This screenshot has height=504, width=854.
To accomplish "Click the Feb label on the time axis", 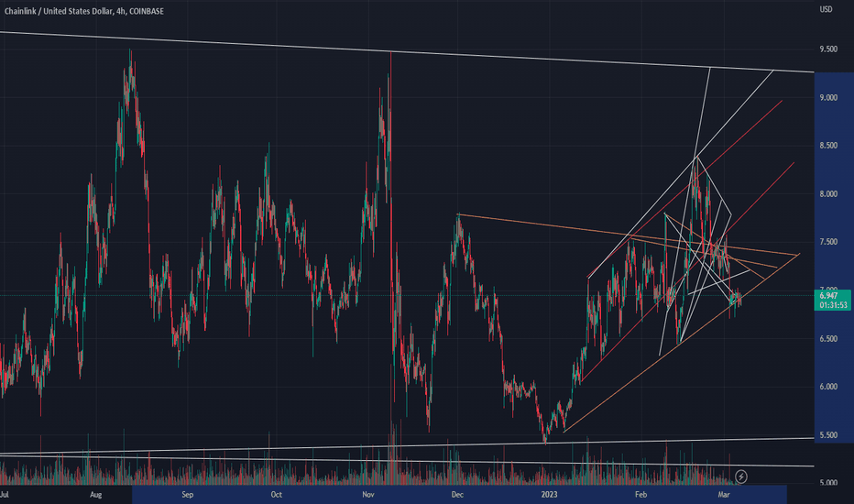I will tap(641, 495).
